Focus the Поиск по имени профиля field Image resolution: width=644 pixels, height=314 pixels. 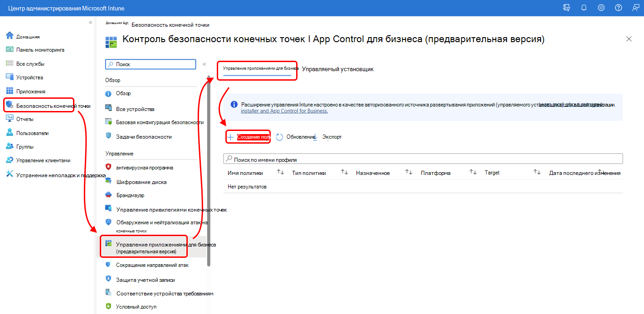click(423, 159)
